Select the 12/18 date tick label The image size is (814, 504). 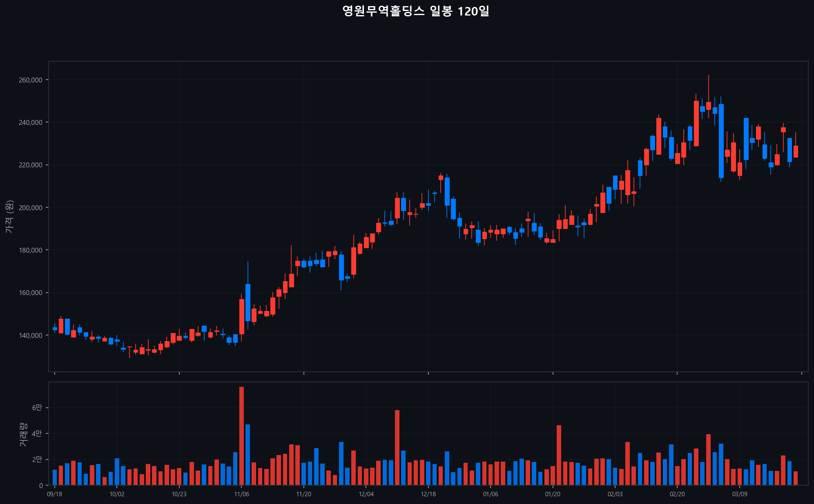click(x=428, y=494)
